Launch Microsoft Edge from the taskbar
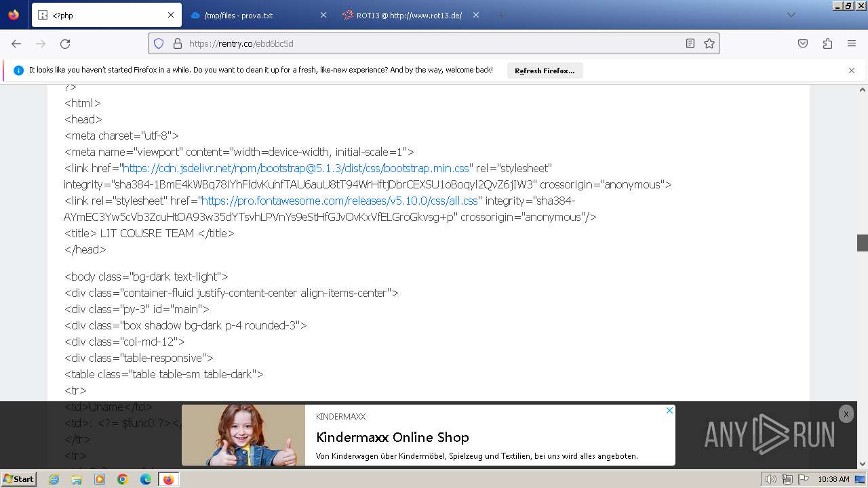Viewport: 868px width, 488px height. [x=146, y=479]
